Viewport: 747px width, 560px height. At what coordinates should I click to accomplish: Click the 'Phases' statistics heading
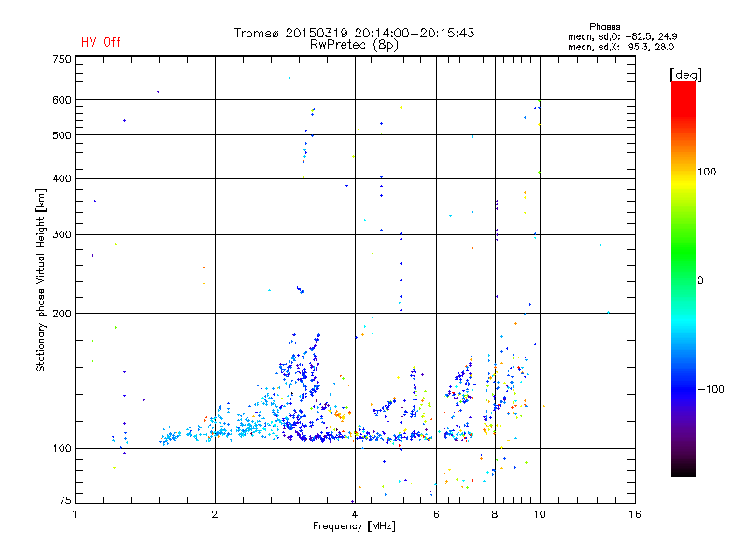604,27
